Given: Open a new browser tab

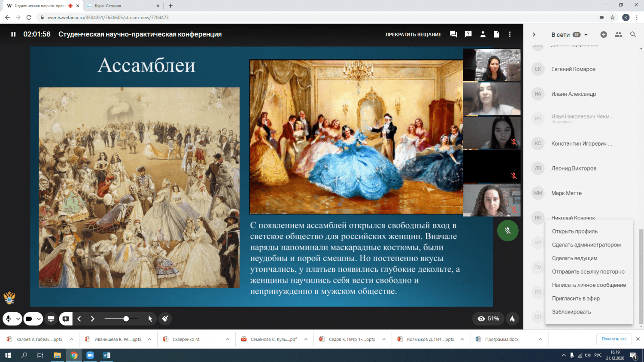Looking at the screenshot, I should click(x=170, y=6).
